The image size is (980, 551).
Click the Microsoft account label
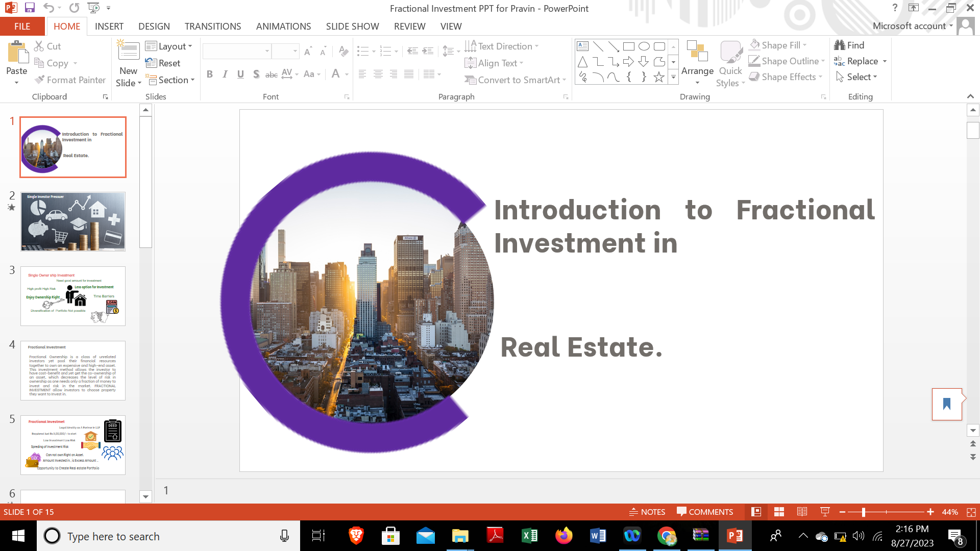[909, 26]
